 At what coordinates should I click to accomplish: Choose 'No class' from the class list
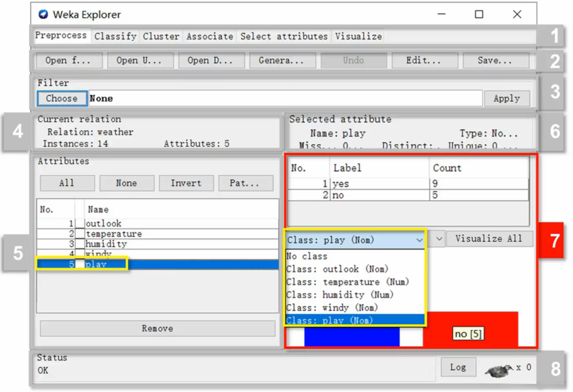pyautogui.click(x=355, y=256)
